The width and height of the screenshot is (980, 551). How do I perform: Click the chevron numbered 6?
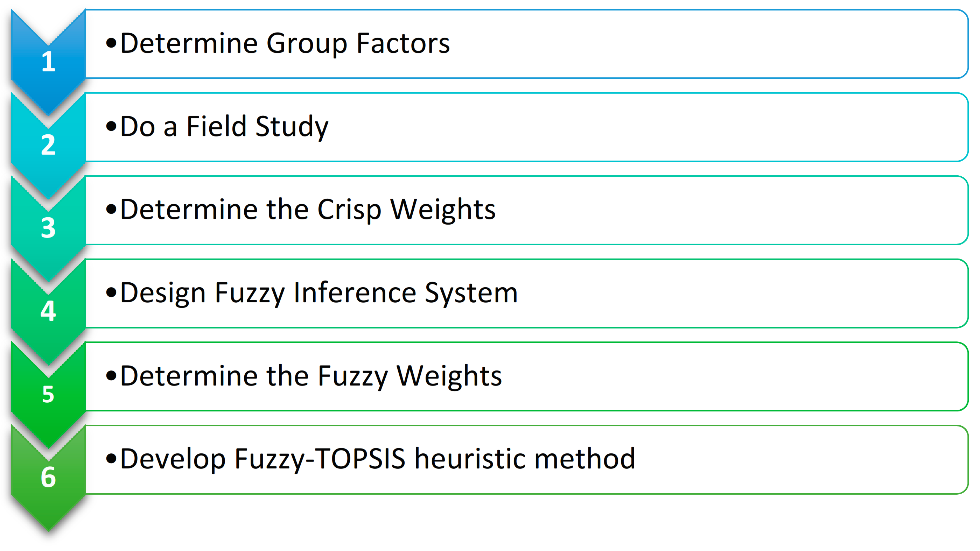48,477
